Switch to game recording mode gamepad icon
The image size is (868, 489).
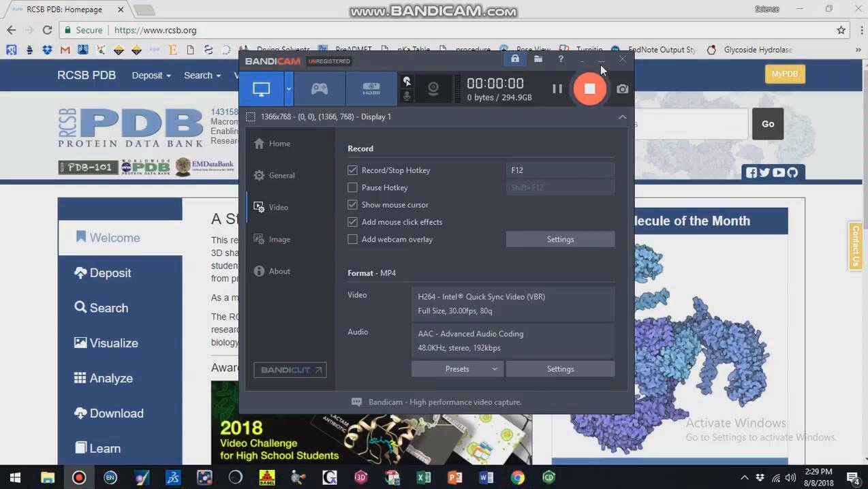tap(320, 89)
